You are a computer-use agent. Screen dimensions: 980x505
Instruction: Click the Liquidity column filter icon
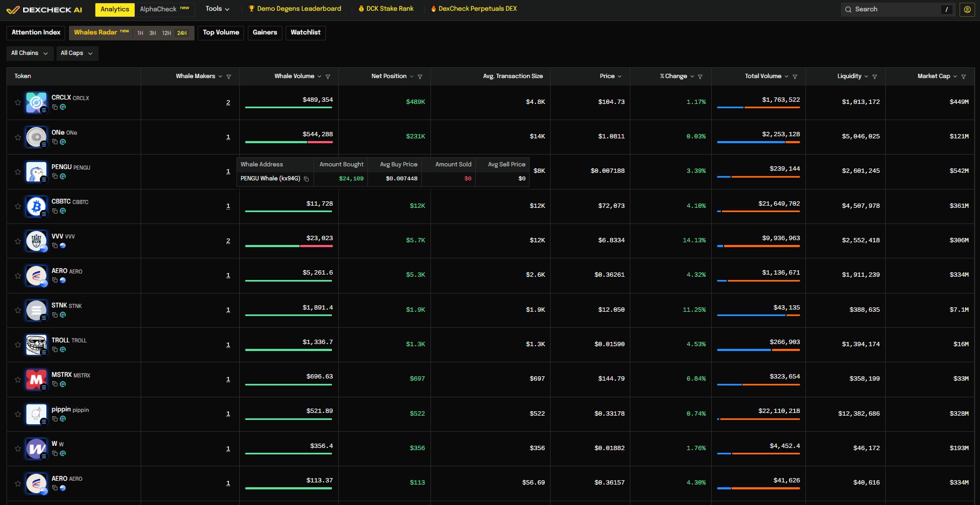point(874,76)
